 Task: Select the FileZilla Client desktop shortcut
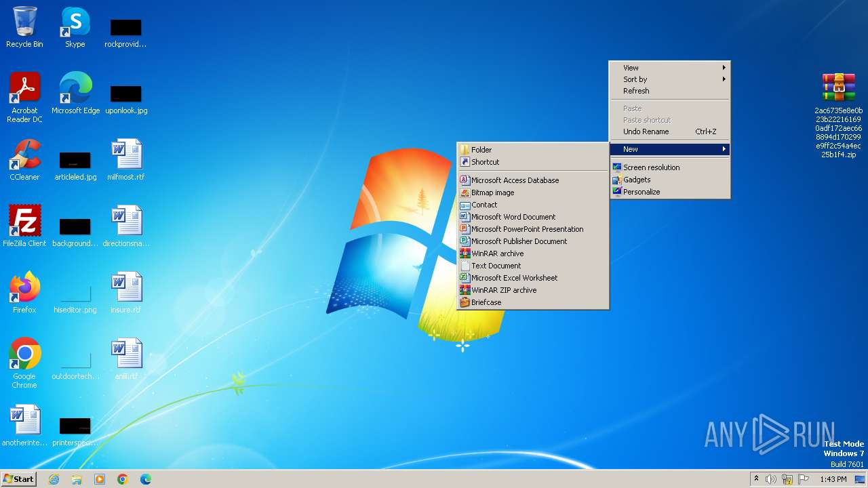pos(24,226)
